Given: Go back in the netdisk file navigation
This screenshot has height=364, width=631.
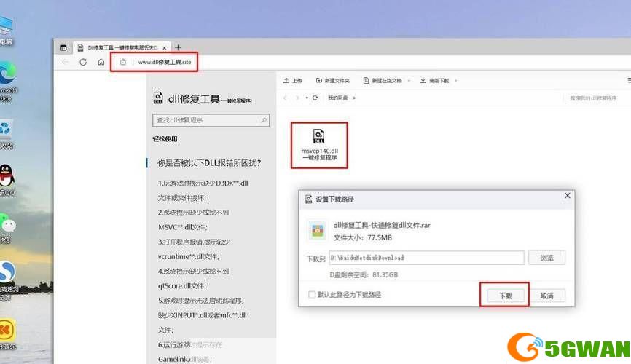Looking at the screenshot, I should point(286,98).
